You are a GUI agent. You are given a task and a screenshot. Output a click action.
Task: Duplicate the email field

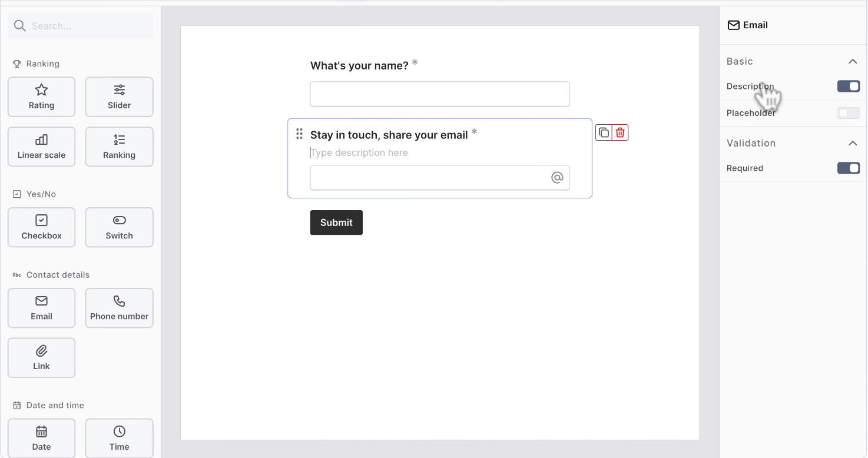tap(604, 132)
